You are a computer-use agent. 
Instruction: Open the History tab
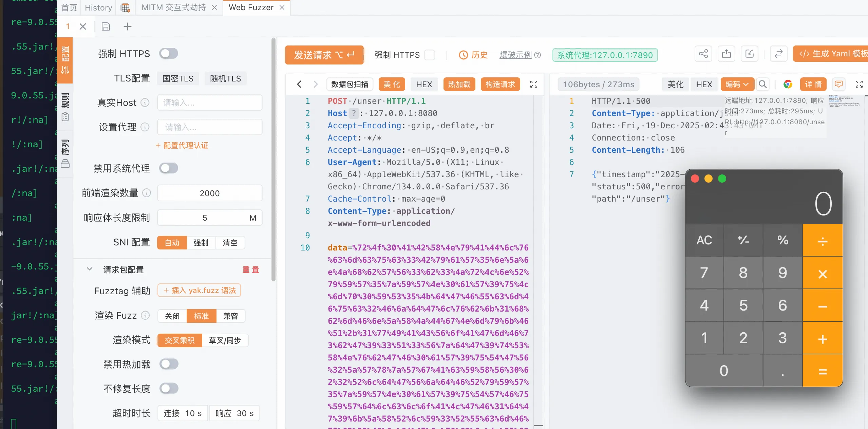pos(98,7)
